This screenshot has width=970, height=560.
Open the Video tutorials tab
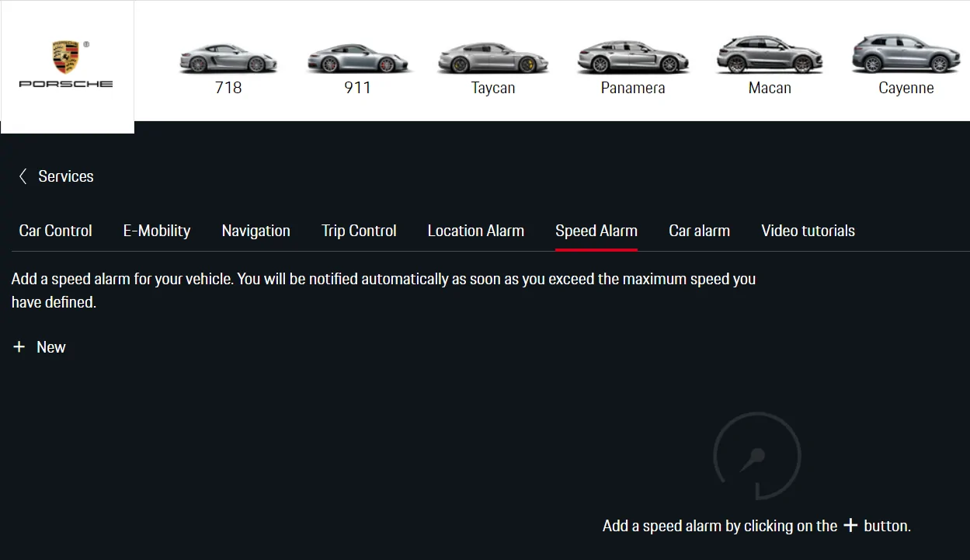click(808, 231)
